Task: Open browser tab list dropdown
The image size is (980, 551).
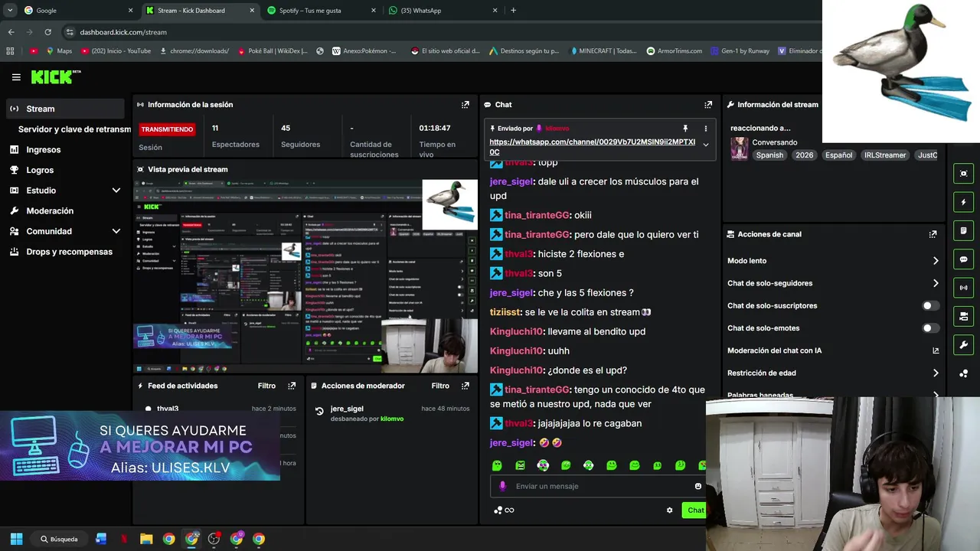Action: click(10, 11)
